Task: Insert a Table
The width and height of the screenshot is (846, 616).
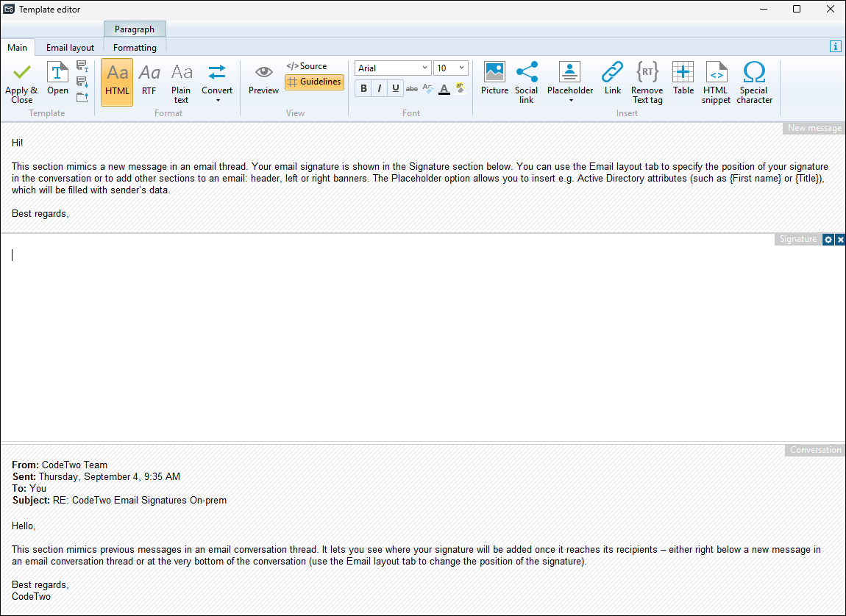Action: [x=683, y=81]
